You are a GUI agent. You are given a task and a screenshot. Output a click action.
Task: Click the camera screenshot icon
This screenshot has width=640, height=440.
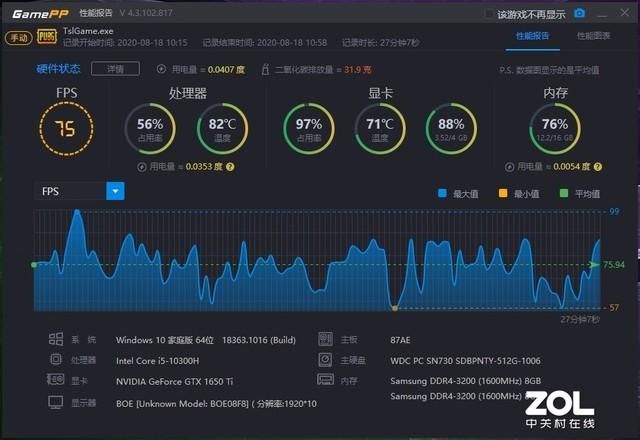click(579, 13)
